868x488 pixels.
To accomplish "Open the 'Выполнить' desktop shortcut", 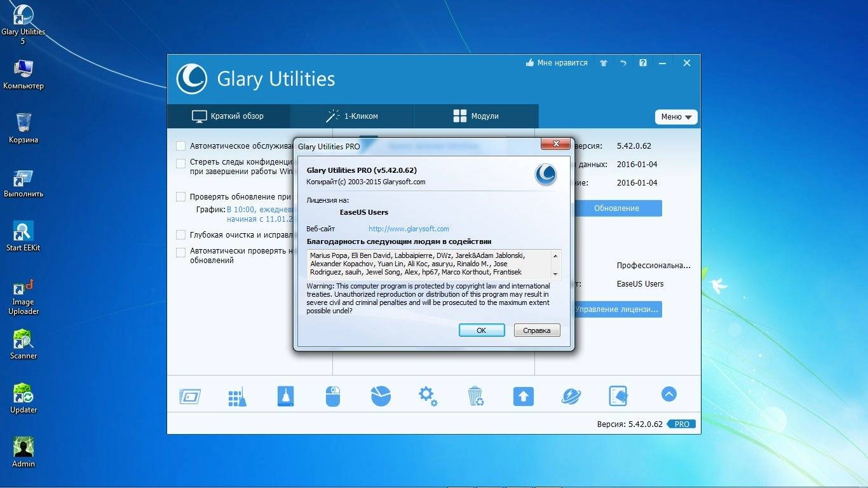I will click(x=24, y=183).
